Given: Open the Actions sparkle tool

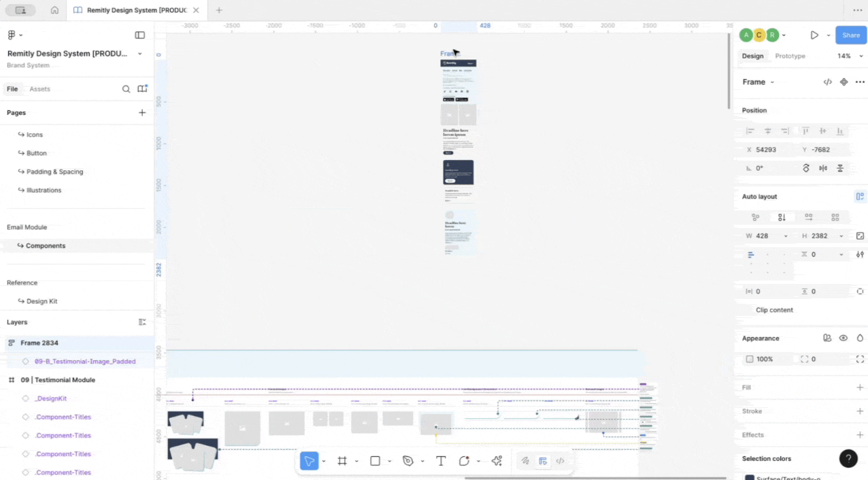Looking at the screenshot, I should coord(497,461).
